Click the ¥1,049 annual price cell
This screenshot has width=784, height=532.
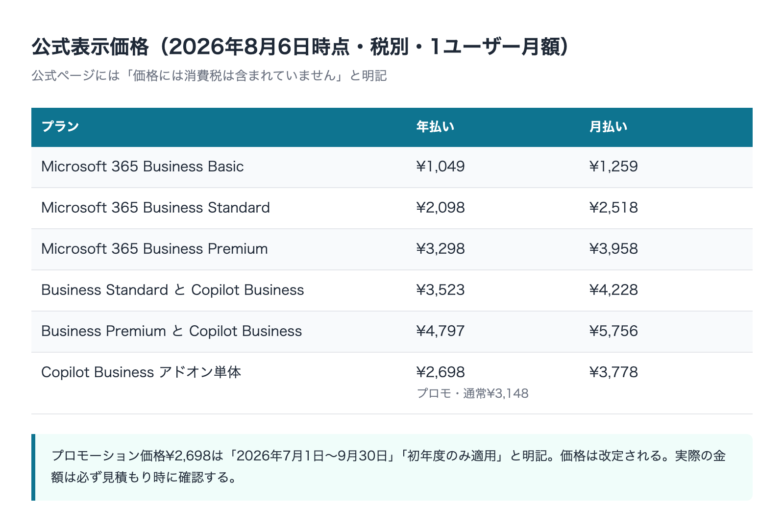(x=441, y=167)
